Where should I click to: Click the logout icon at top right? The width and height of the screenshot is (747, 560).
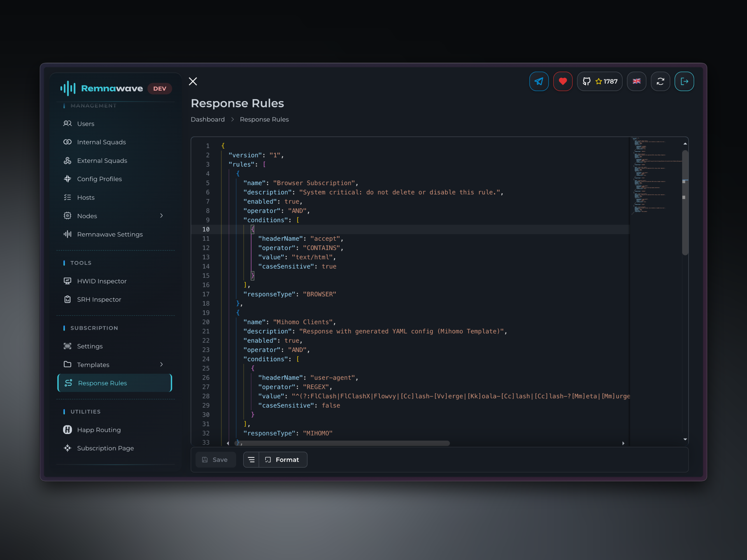[684, 81]
